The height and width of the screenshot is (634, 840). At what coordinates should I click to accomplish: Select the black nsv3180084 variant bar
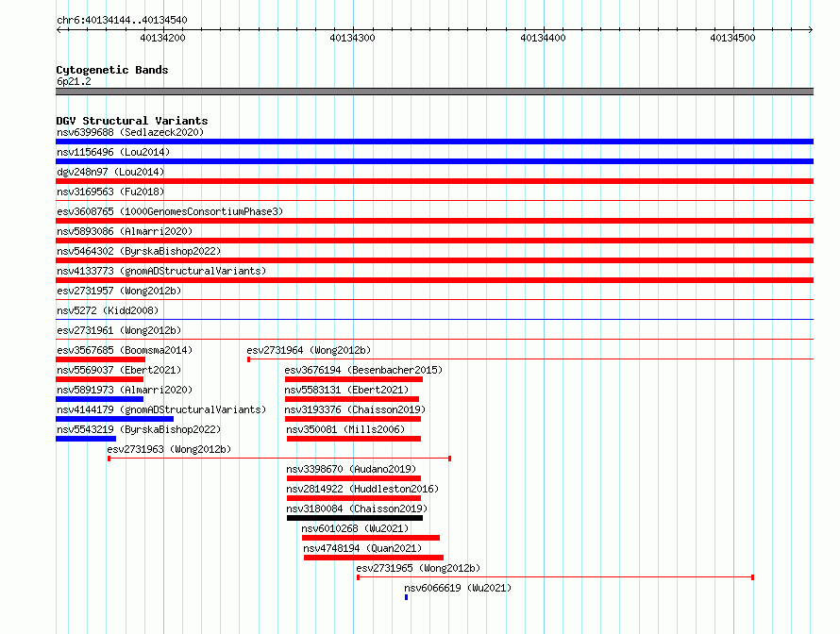coord(355,518)
